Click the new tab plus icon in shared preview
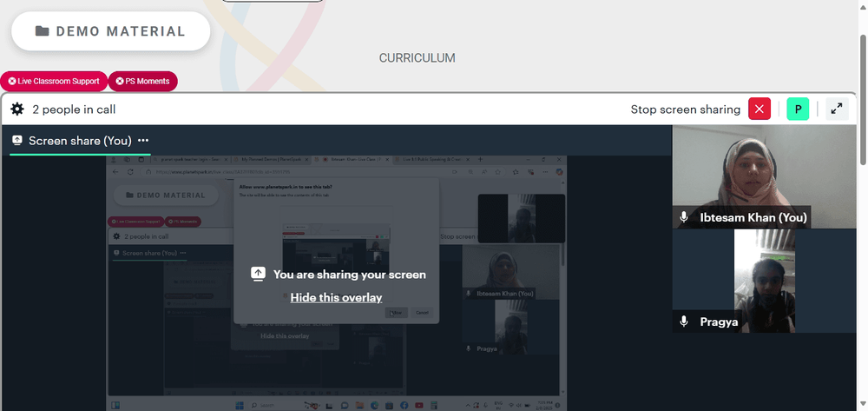The image size is (868, 411). tap(480, 160)
